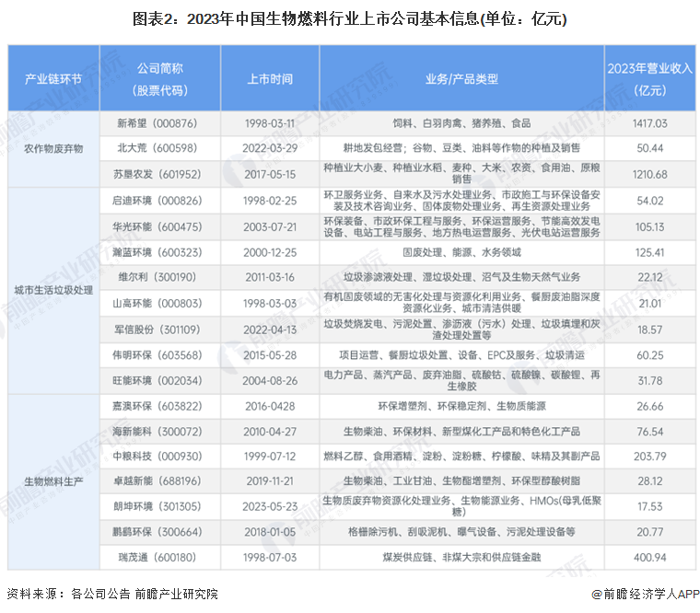Click listing date 1998-07-03
The height and width of the screenshot is (613, 700).
[x=270, y=557]
